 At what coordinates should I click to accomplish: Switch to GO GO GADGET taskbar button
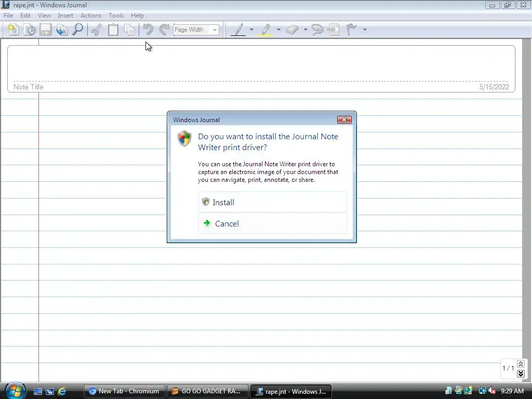(207, 391)
